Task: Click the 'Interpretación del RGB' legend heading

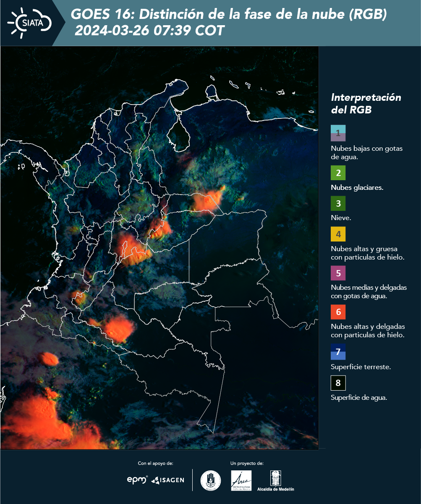Action: coord(366,103)
